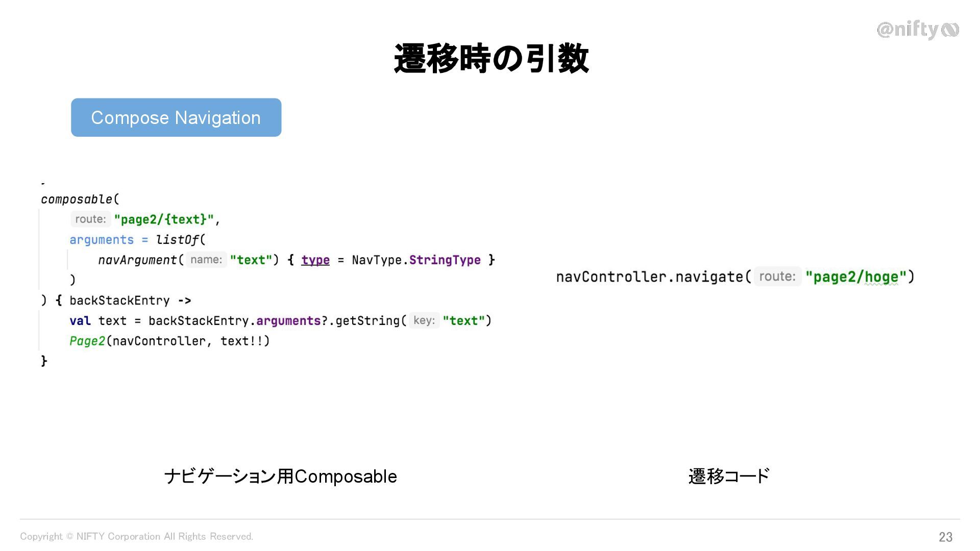This screenshot has width=980, height=551.
Task: Click the navArgument function call
Action: coord(137,260)
